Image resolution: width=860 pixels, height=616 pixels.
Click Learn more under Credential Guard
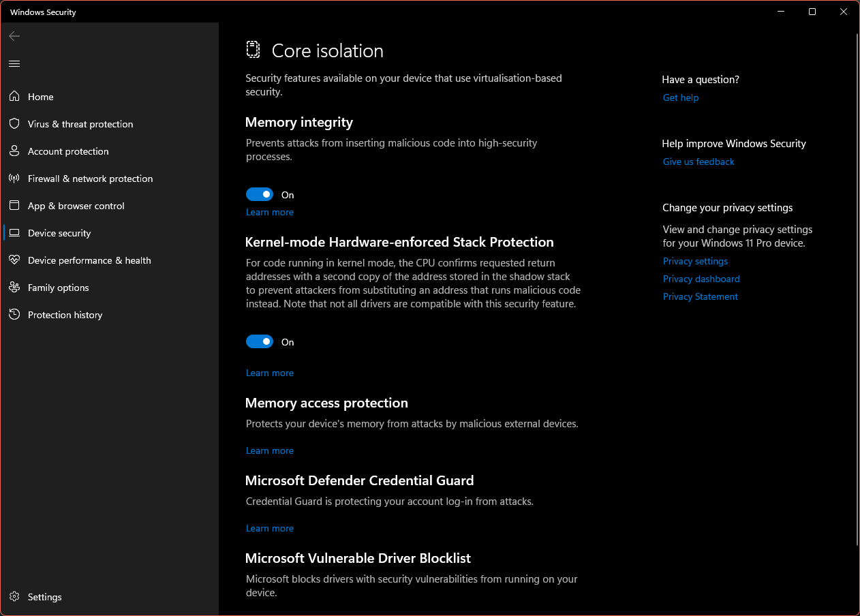pyautogui.click(x=270, y=528)
